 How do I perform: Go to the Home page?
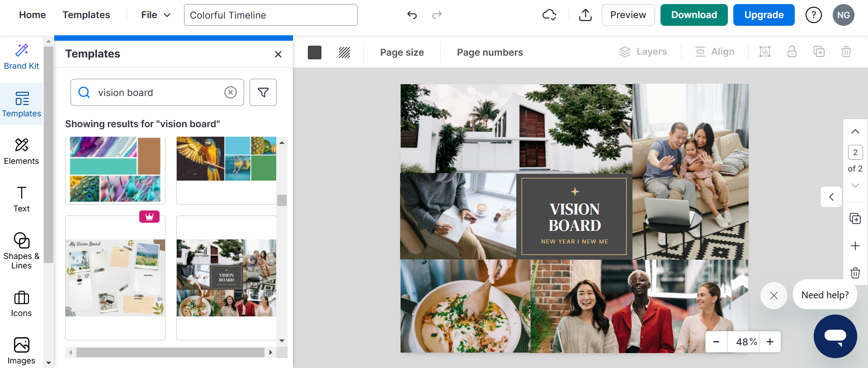(x=33, y=15)
